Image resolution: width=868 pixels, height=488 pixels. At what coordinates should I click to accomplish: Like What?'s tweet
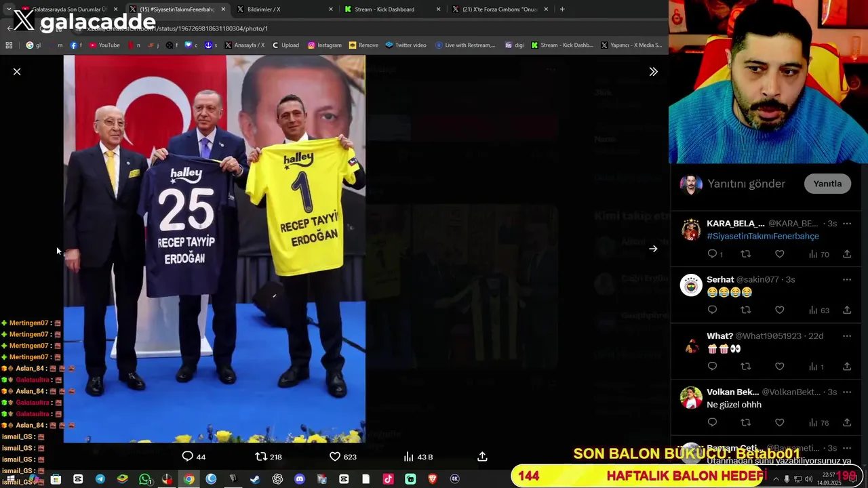[780, 367]
